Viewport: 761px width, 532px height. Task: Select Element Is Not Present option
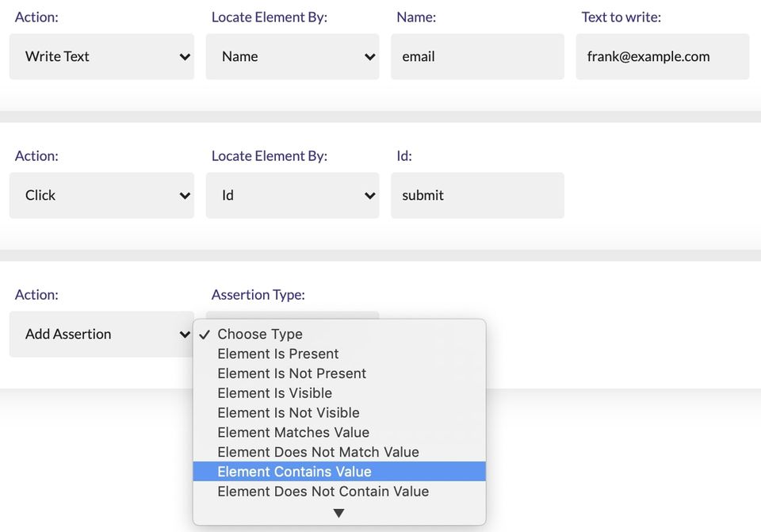pos(292,373)
